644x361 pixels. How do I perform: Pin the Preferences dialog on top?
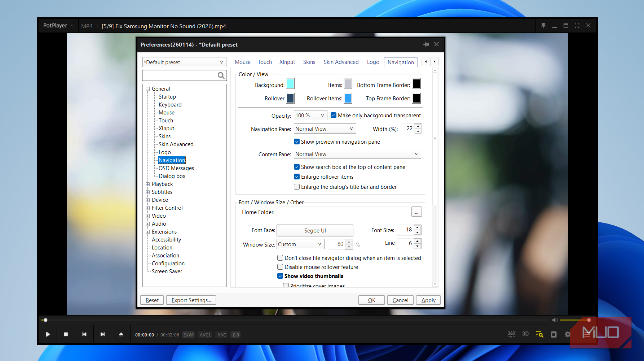426,44
